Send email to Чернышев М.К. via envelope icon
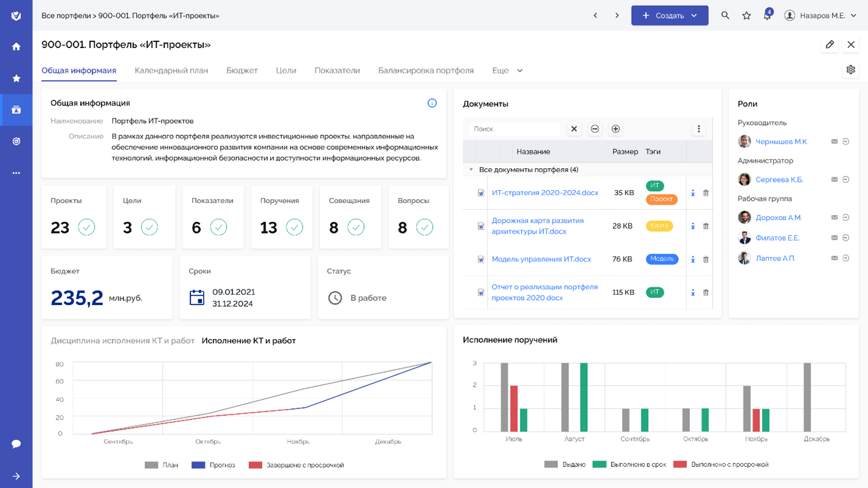Viewport: 868px width, 488px height. [835, 142]
